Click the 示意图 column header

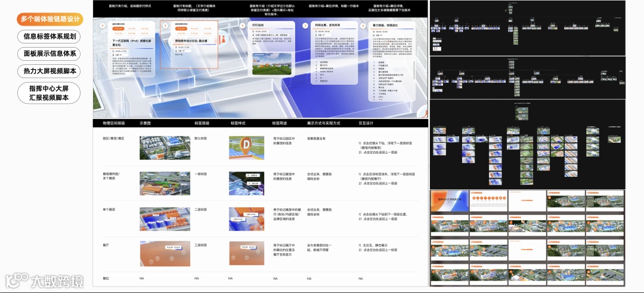click(x=145, y=123)
